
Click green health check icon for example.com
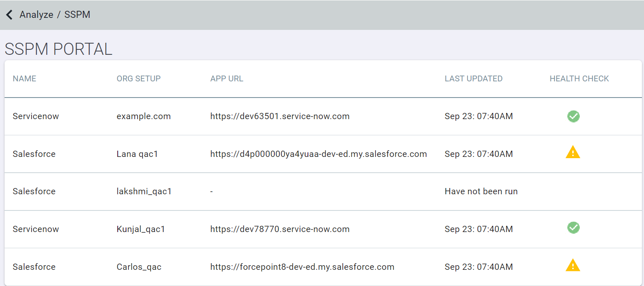573,116
